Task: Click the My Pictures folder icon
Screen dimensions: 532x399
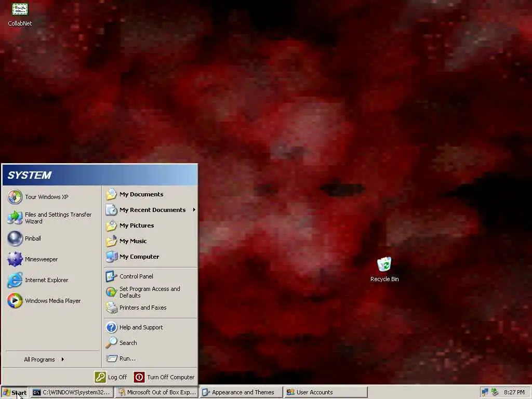Action: [x=111, y=225]
